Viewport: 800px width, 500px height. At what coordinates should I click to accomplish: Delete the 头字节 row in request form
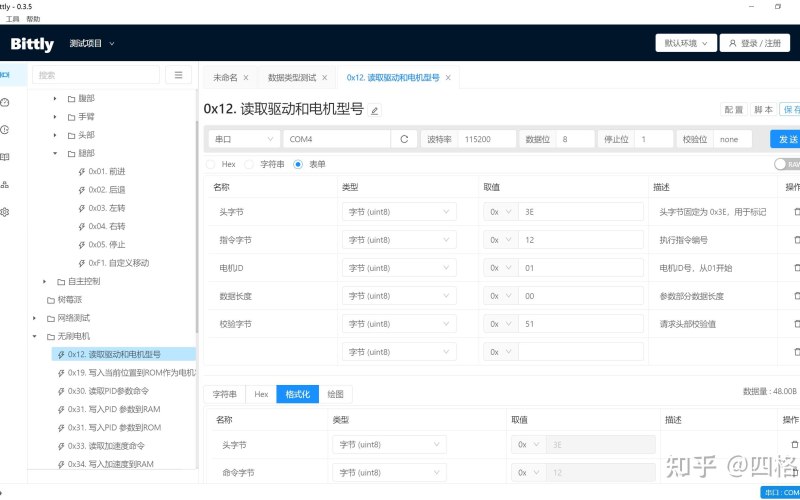pyautogui.click(x=796, y=212)
